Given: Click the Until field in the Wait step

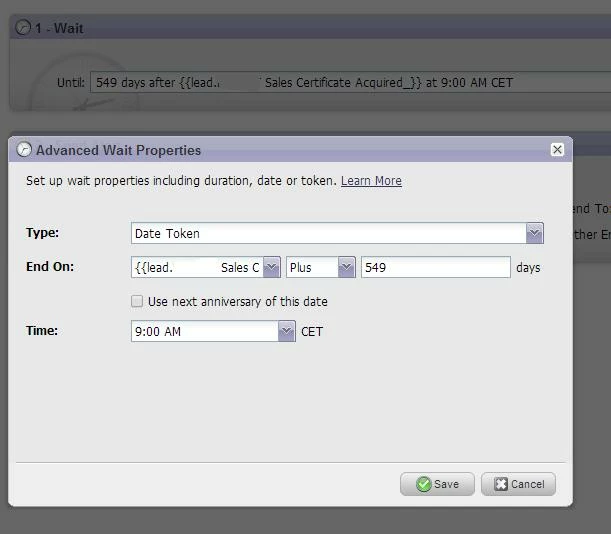Looking at the screenshot, I should [350, 82].
